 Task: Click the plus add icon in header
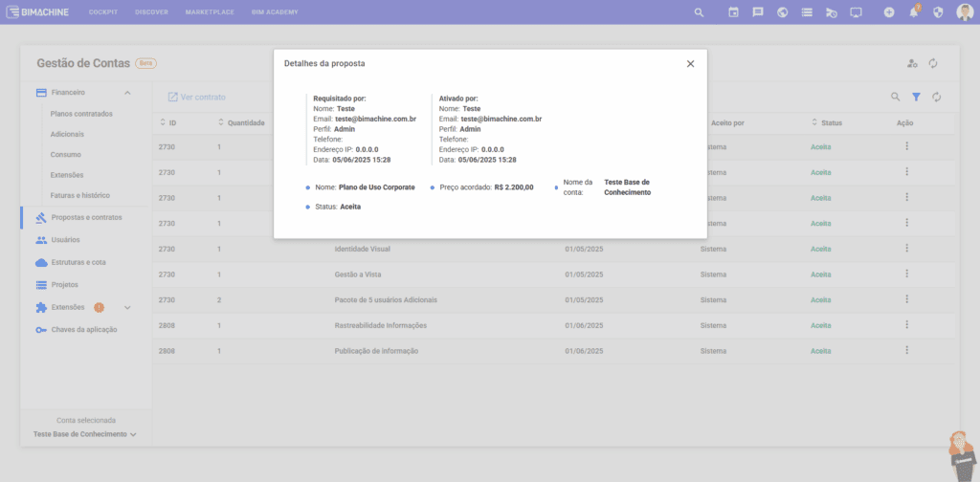(889, 12)
